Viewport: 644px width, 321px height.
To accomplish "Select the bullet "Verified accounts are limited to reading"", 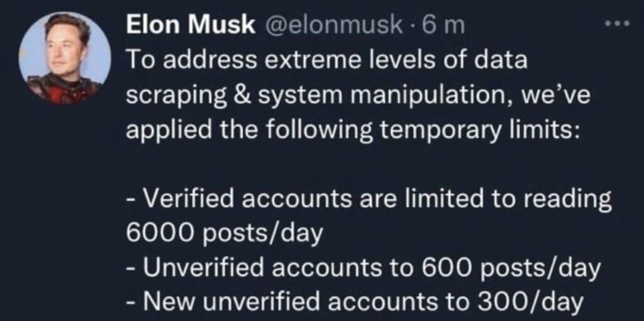I will [369, 201].
